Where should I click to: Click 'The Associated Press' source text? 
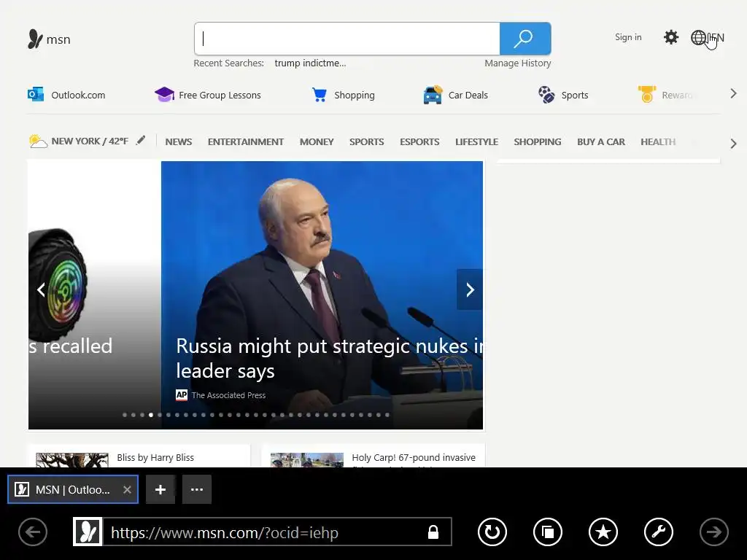coord(228,395)
